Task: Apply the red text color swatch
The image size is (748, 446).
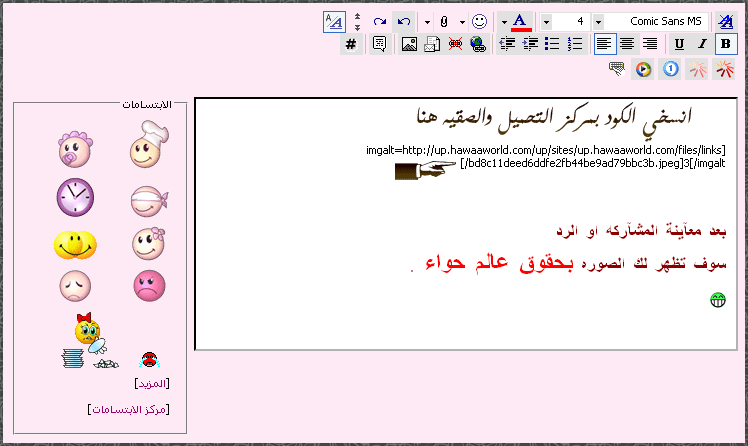Action: [x=520, y=21]
